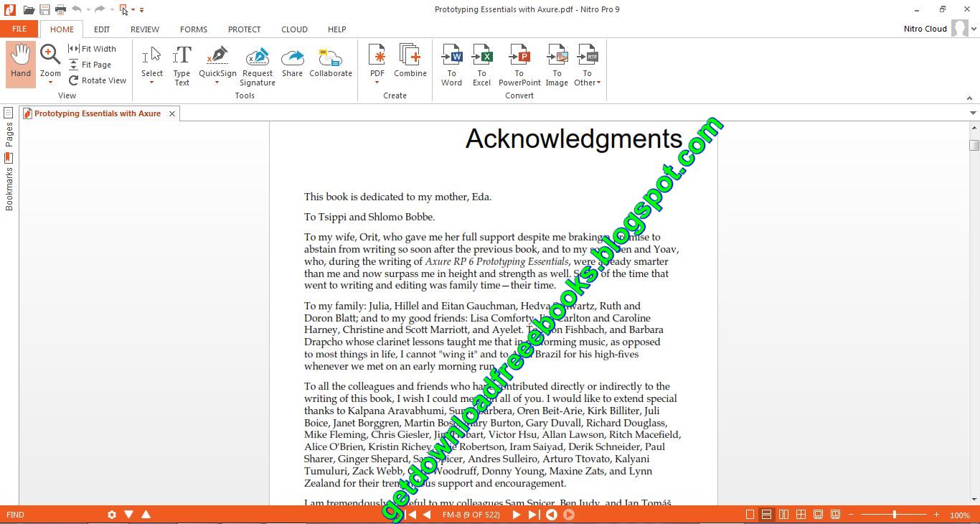Click the zoom slider handle
This screenshot has height=524, width=980.
(895, 515)
